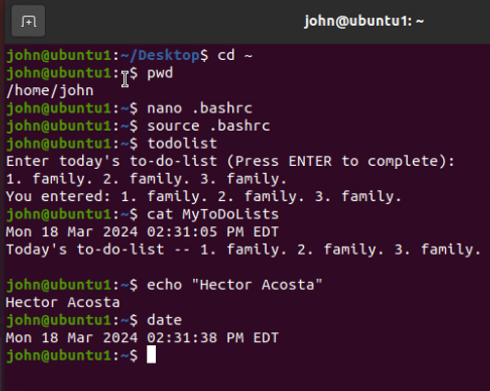Viewport: 490px width, 391px height.
Task: Click the 'date' command text
Action: pos(164,320)
